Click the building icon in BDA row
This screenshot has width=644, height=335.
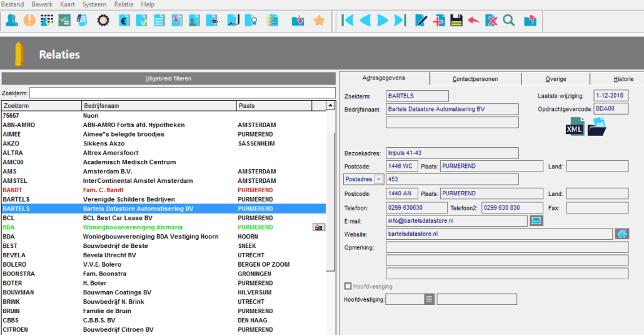(319, 227)
